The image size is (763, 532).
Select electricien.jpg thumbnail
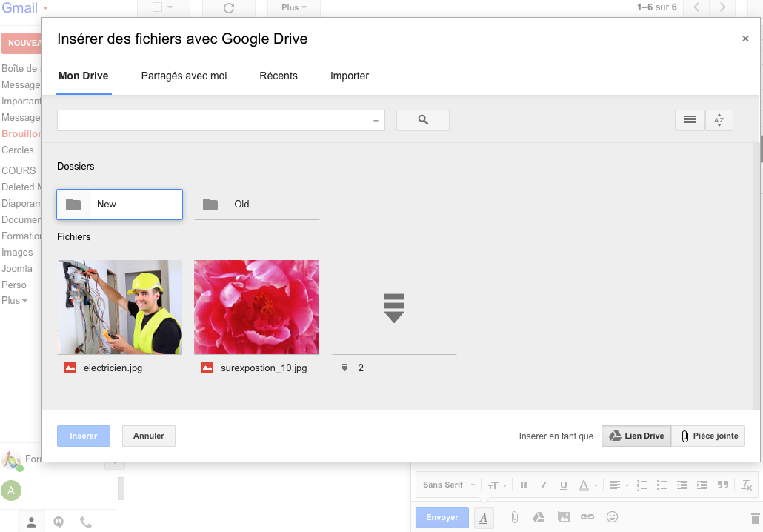point(120,307)
